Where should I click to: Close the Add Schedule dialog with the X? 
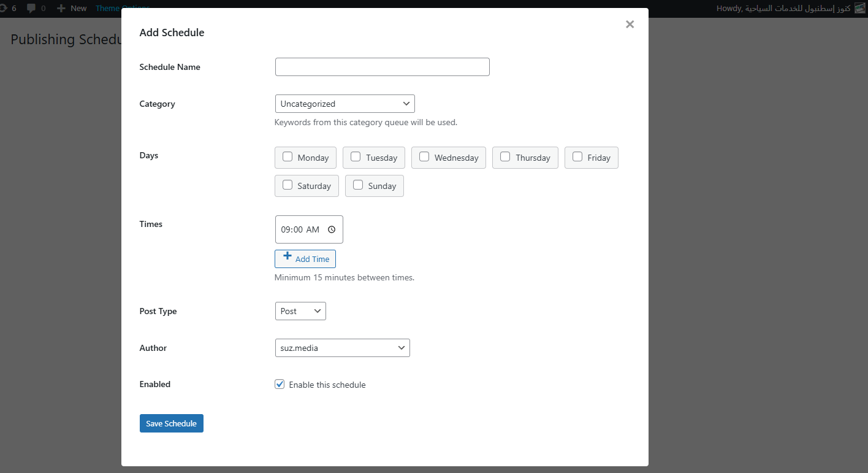pos(630,24)
